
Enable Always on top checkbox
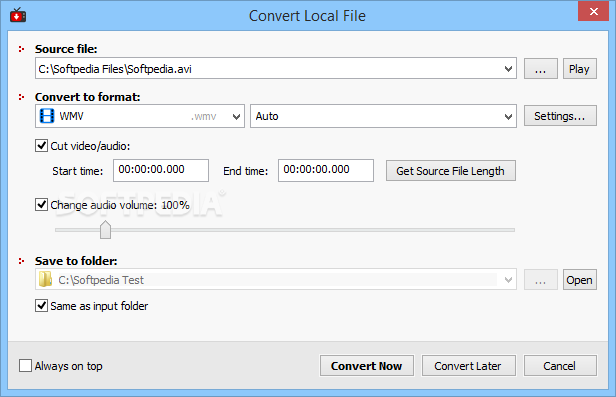click(x=26, y=366)
